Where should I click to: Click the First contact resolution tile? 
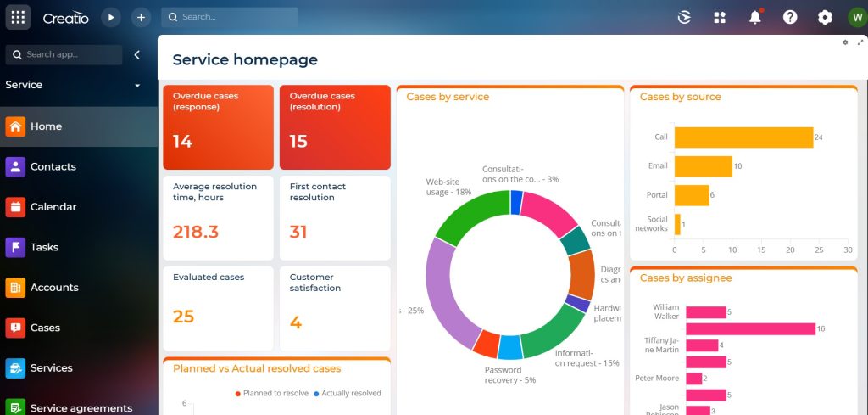(334, 217)
